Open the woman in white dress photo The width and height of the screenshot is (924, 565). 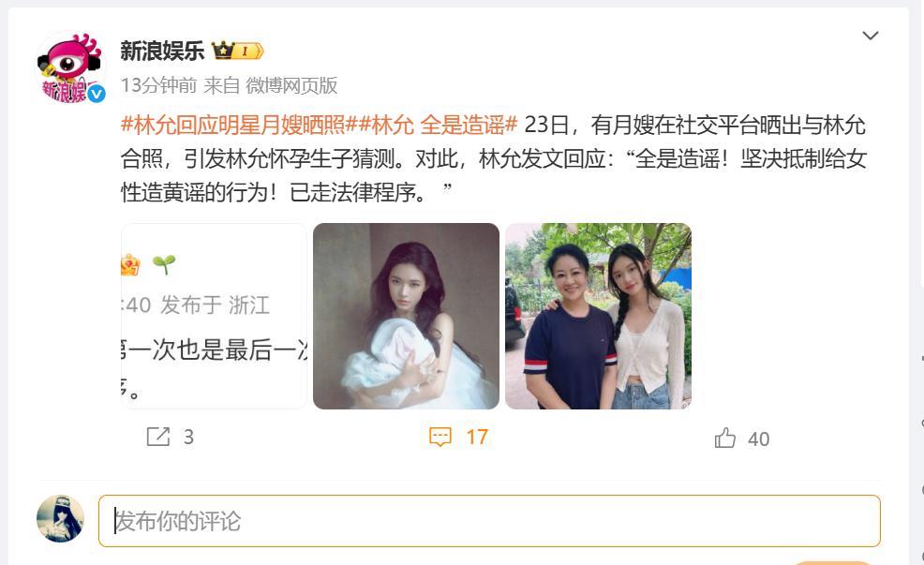tap(406, 316)
